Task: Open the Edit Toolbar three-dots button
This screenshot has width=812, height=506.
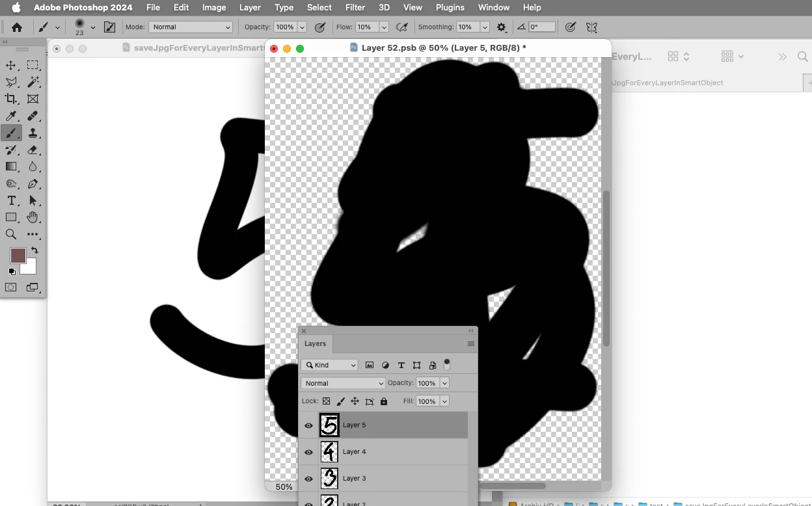Action: pyautogui.click(x=33, y=234)
